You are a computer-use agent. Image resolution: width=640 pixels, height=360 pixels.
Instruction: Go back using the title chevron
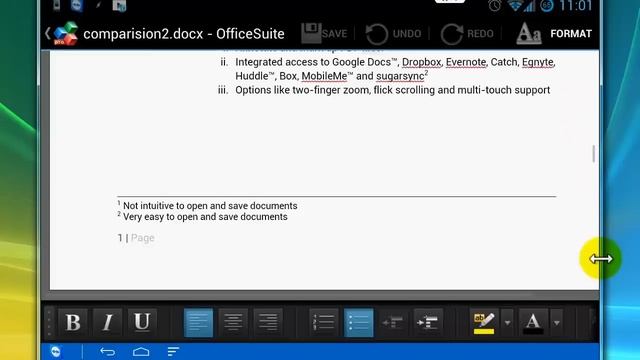pos(47,33)
